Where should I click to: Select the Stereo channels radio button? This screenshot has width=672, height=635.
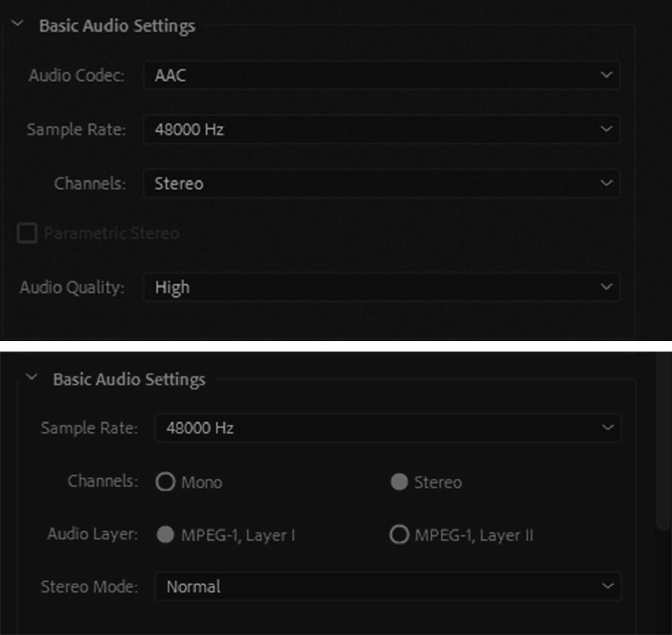(399, 482)
